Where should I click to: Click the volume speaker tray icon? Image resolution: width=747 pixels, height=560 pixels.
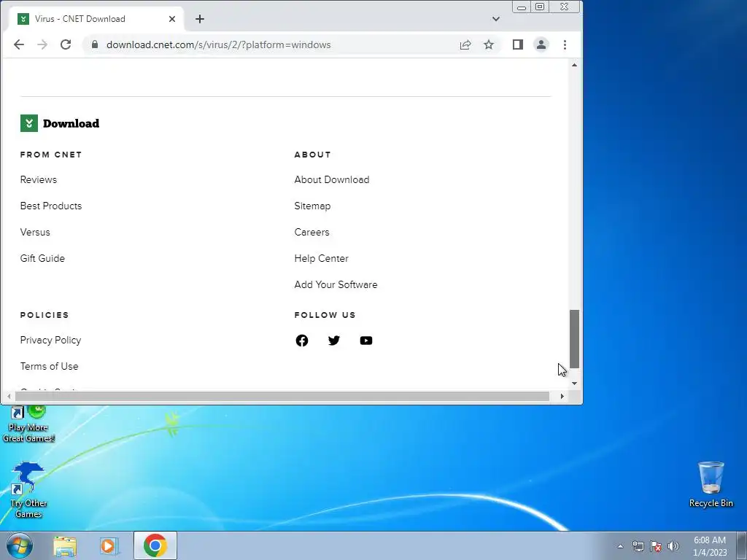click(x=673, y=546)
